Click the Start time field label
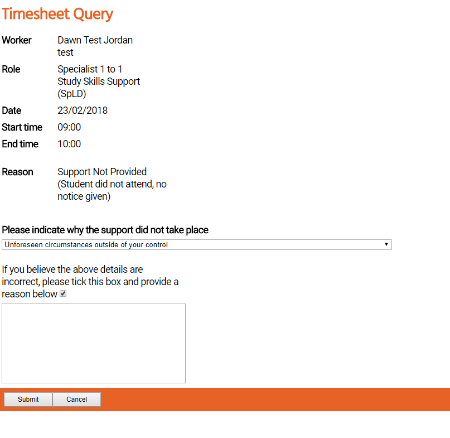 coord(22,127)
